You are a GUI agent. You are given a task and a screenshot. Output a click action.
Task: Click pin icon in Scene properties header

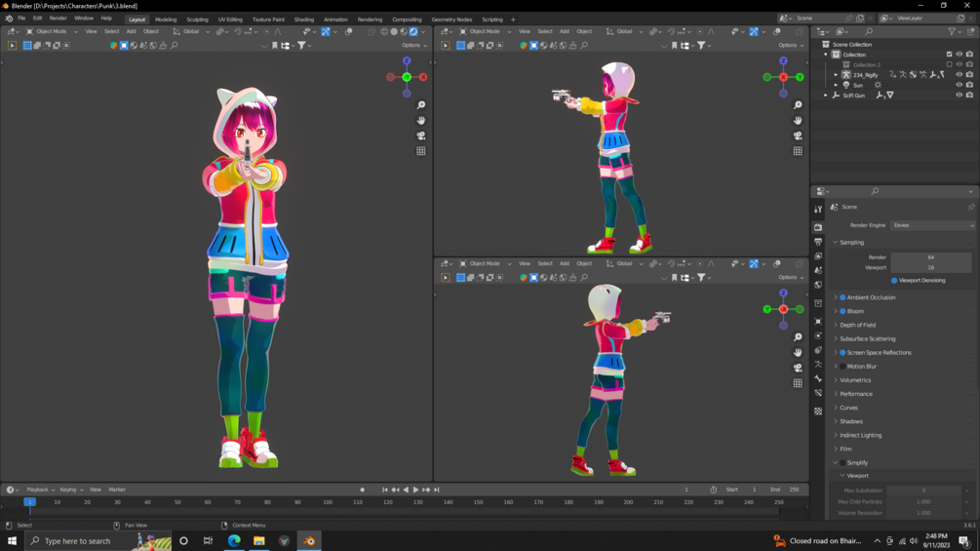pyautogui.click(x=970, y=207)
